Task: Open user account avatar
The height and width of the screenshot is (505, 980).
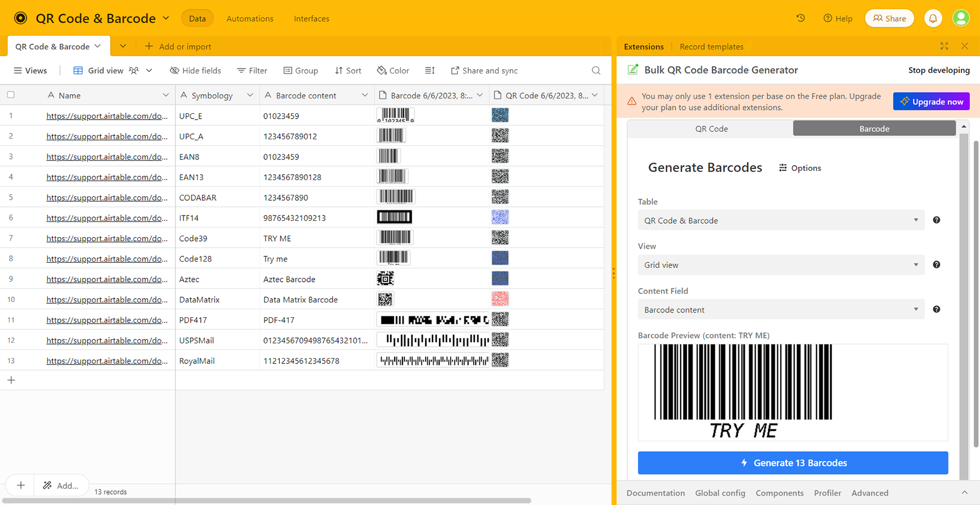Action: point(961,18)
